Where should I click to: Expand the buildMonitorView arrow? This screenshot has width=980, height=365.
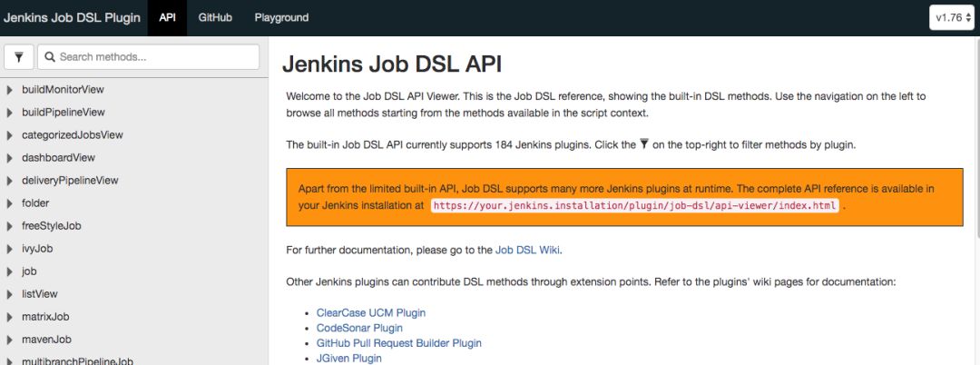click(9, 90)
